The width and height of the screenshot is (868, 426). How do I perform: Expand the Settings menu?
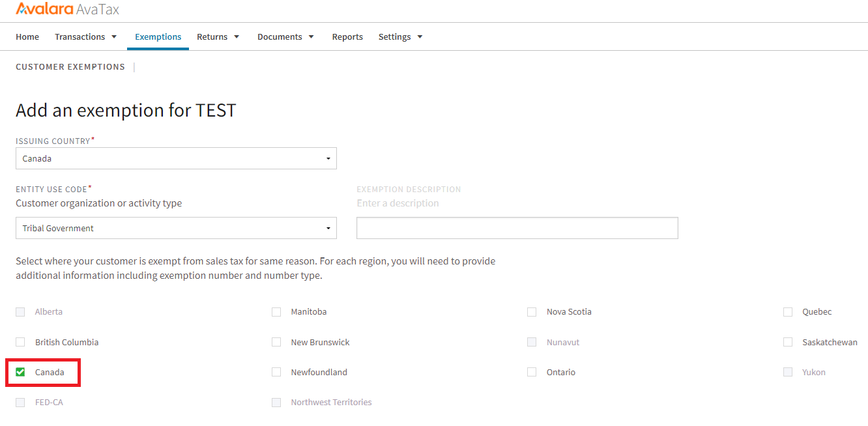coord(400,37)
